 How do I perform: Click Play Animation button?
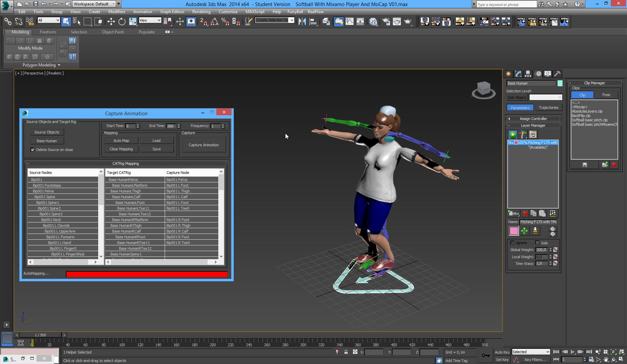click(x=572, y=352)
